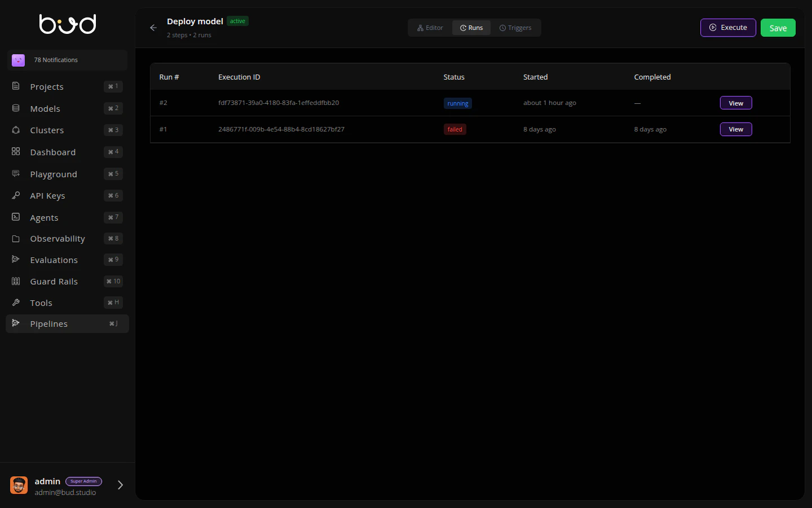Click the Observability folder icon
This screenshot has width=812, height=508.
click(16, 239)
